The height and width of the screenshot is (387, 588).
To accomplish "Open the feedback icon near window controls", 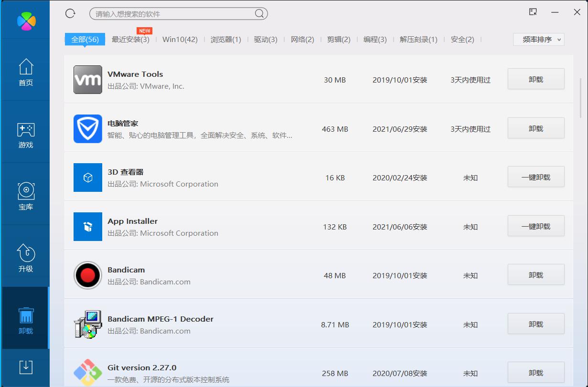I will [532, 12].
